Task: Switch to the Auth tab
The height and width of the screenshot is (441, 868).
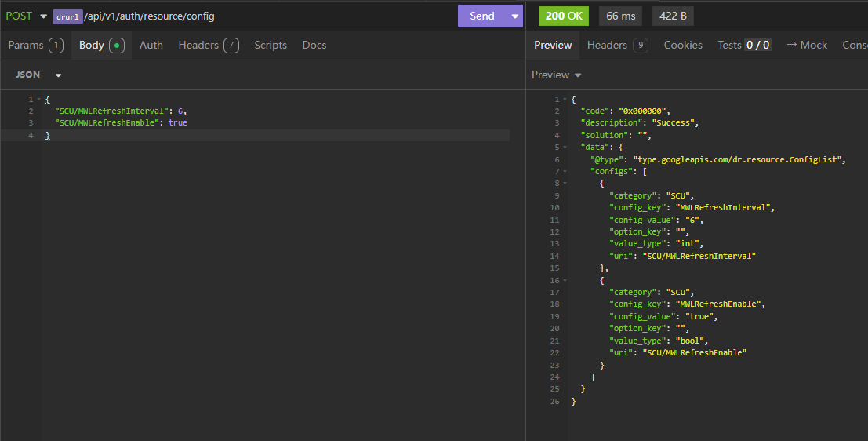Action: point(151,45)
